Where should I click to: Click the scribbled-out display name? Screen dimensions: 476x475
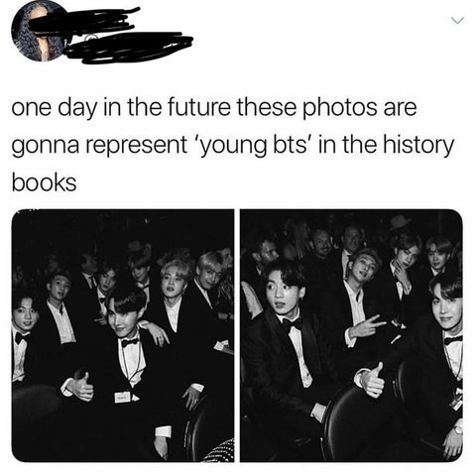point(84,21)
